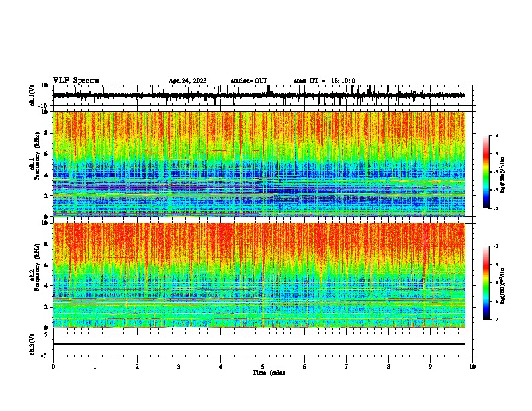Click the 'ch.1(V)' waveform axis label
The image size is (532, 411).
[x=32, y=95]
